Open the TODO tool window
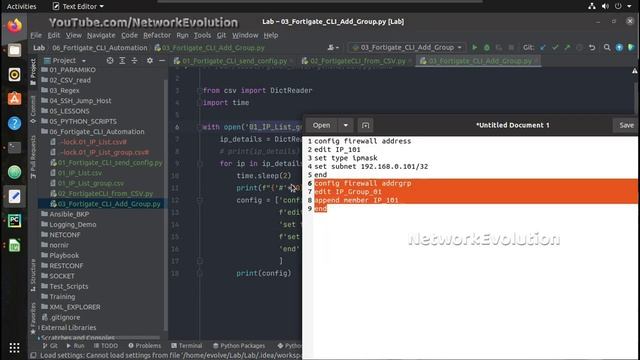Screen dimensions: 640x360 106,345
